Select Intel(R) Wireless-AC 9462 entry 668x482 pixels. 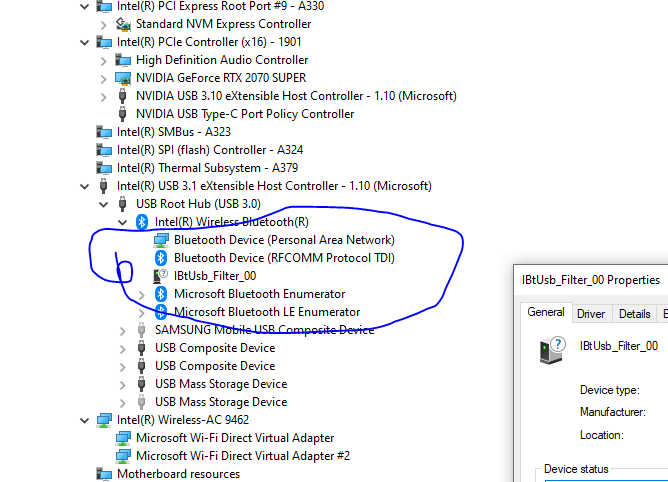[183, 420]
